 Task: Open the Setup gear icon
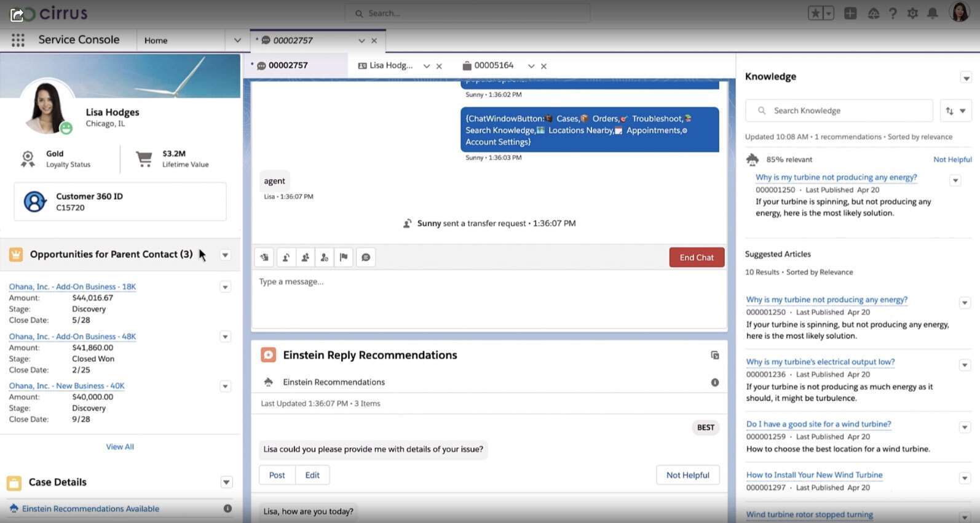tap(912, 13)
